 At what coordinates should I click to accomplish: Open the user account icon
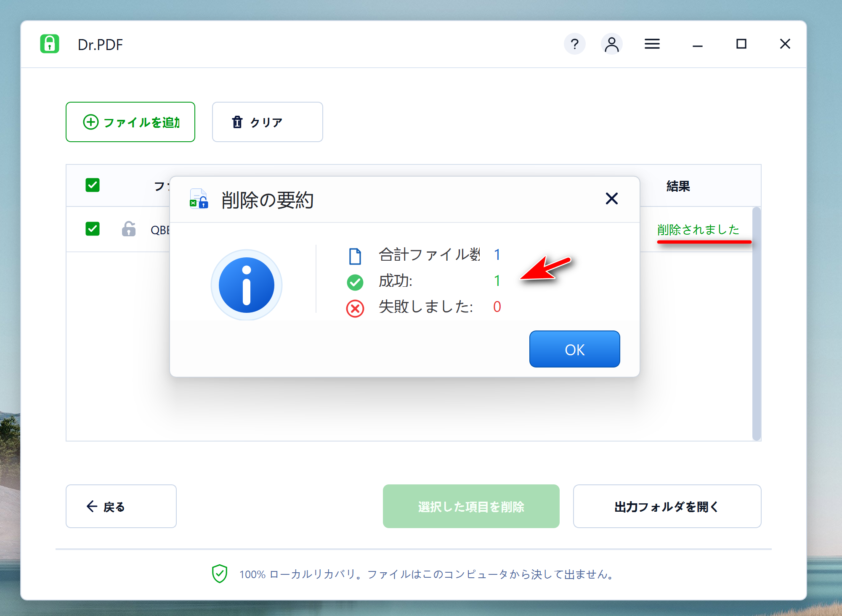click(611, 44)
